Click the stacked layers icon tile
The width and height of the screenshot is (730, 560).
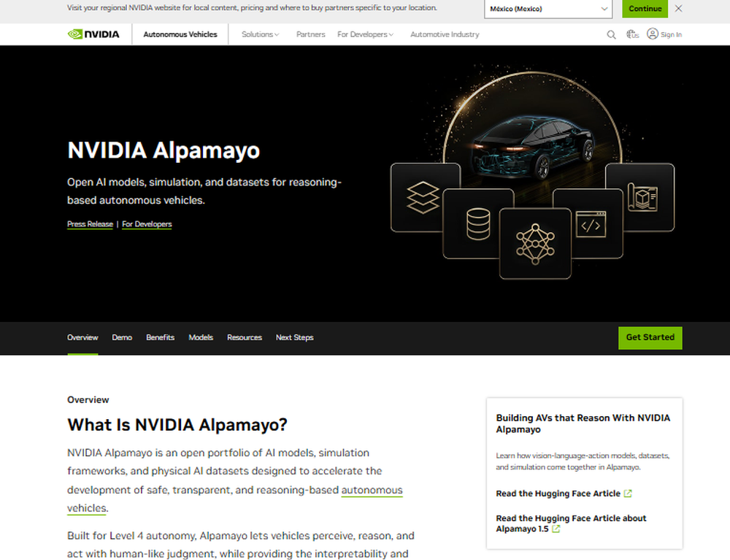tap(423, 197)
